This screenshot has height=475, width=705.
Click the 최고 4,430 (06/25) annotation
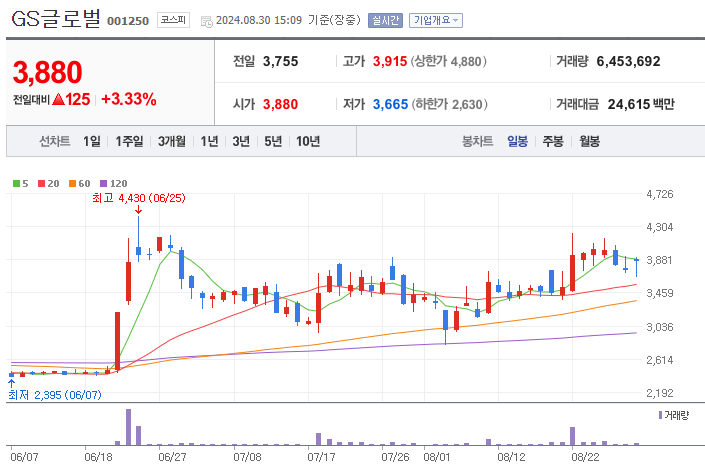[138, 198]
